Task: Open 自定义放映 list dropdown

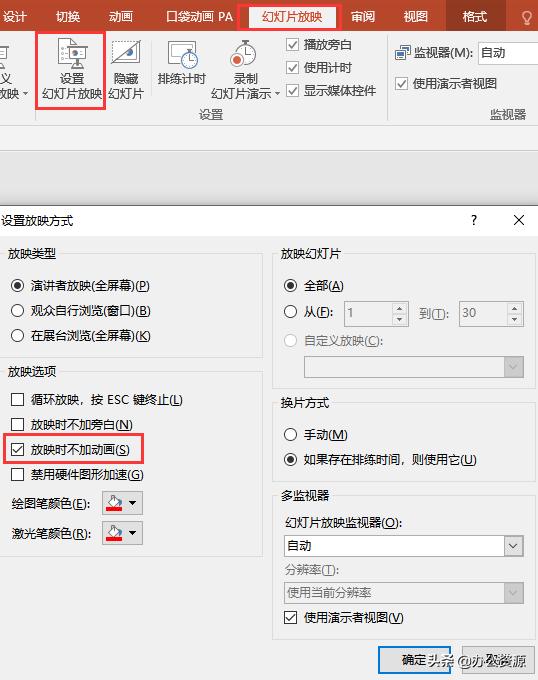Action: tap(414, 367)
